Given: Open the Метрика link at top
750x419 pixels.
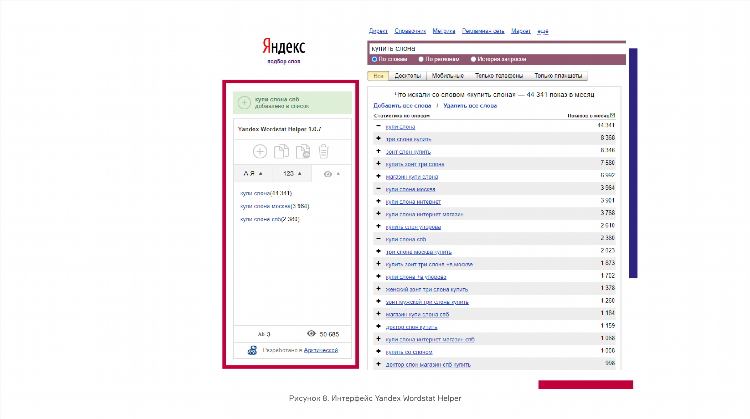Looking at the screenshot, I should tap(444, 31).
